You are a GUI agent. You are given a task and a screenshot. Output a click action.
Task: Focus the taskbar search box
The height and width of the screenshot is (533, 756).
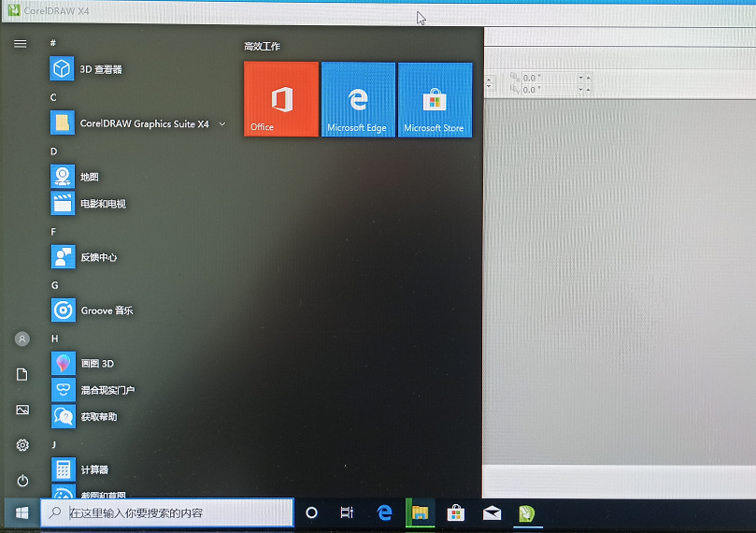pyautogui.click(x=167, y=512)
